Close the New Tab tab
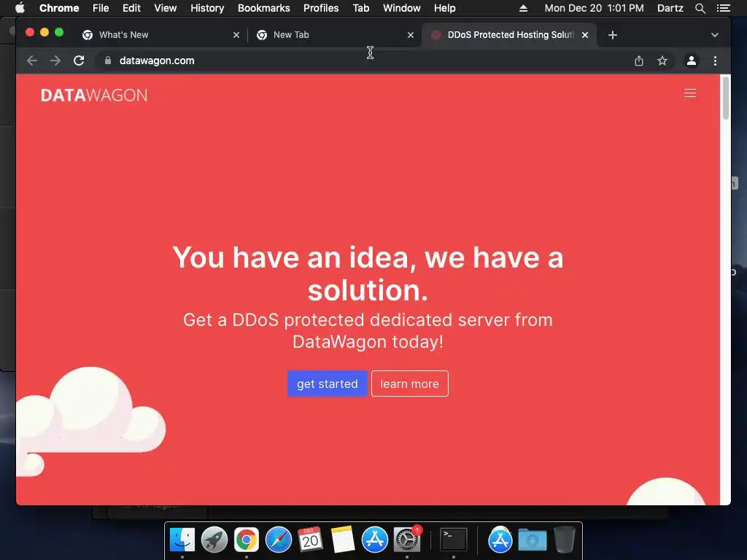The image size is (747, 560). [x=411, y=35]
